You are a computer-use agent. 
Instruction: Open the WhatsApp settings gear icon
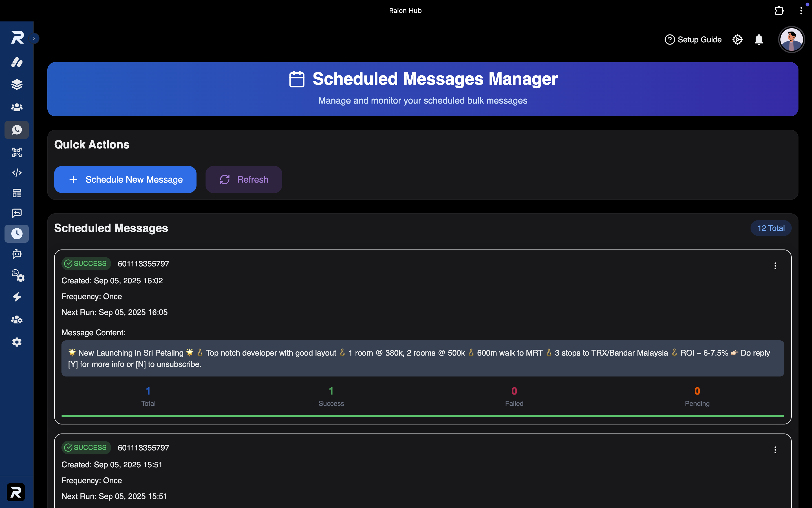[18, 275]
